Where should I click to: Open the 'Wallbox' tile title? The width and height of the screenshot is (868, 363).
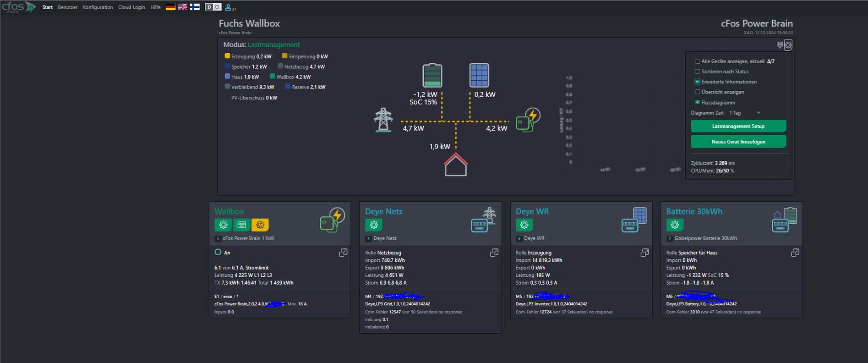pos(229,211)
